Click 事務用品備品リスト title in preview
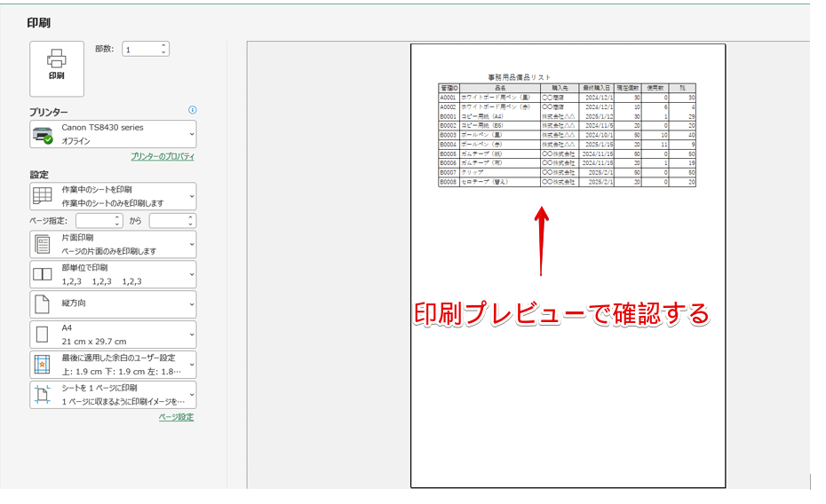The width and height of the screenshot is (826, 504). (x=519, y=77)
